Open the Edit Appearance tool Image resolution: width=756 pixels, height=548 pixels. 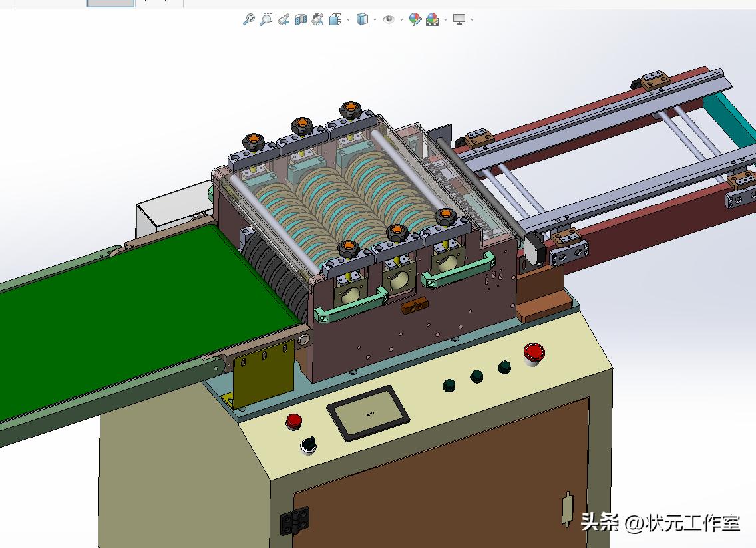pos(416,19)
